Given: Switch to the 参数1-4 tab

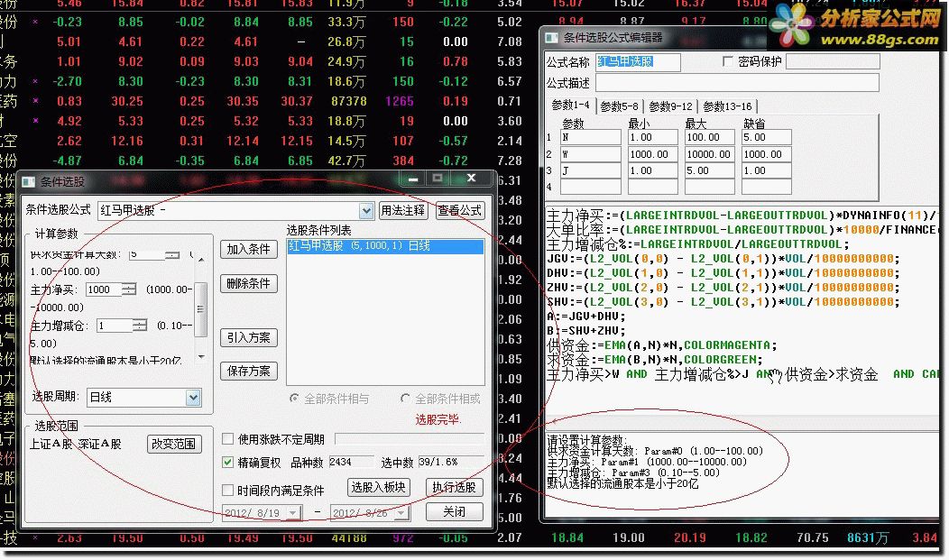Looking at the screenshot, I should pyautogui.click(x=571, y=106).
